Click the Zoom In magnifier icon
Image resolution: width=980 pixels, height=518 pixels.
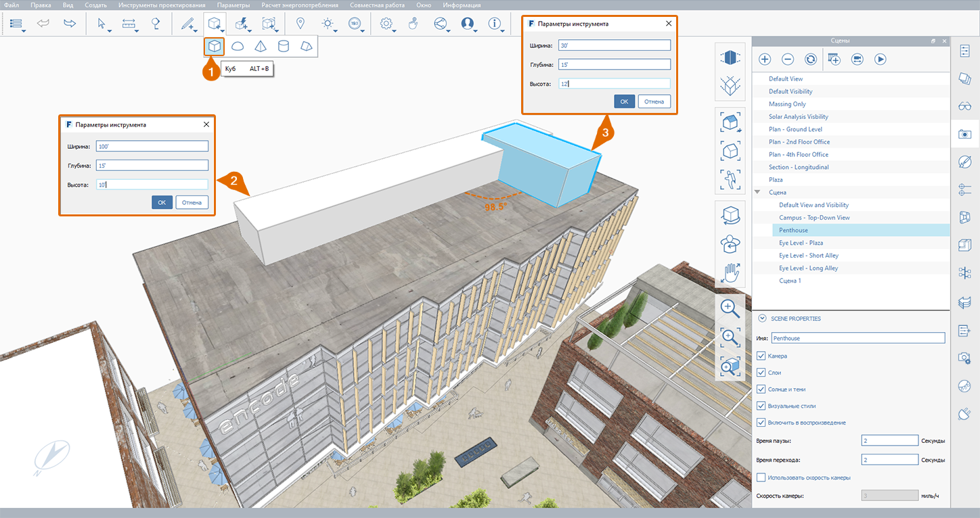click(730, 308)
